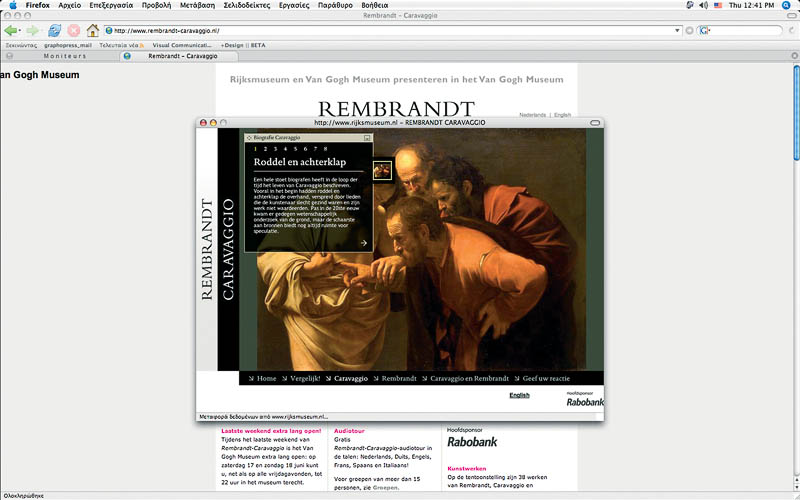Viewport: 800px width, 500px height.
Task: Go to biography page 4
Action: tap(285, 149)
